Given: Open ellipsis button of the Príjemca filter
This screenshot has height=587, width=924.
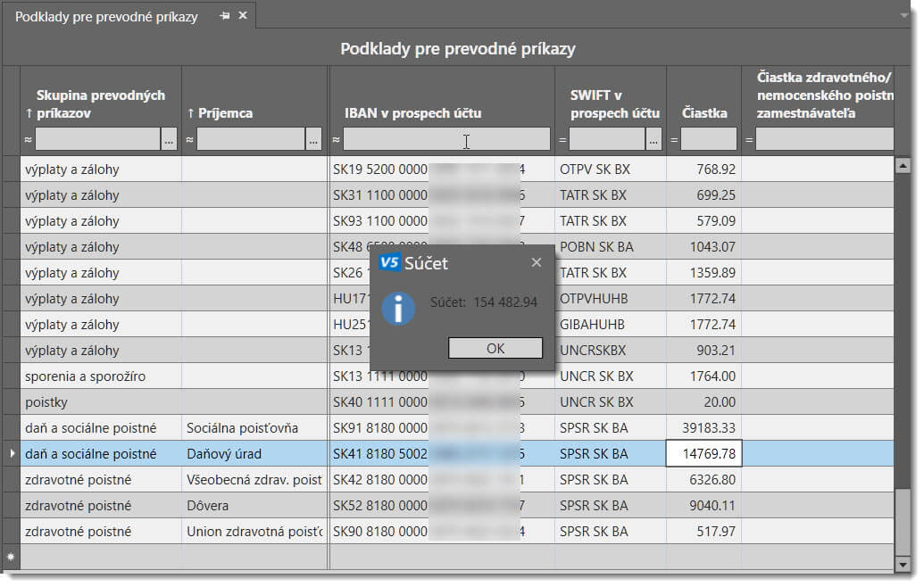Looking at the screenshot, I should (x=313, y=140).
